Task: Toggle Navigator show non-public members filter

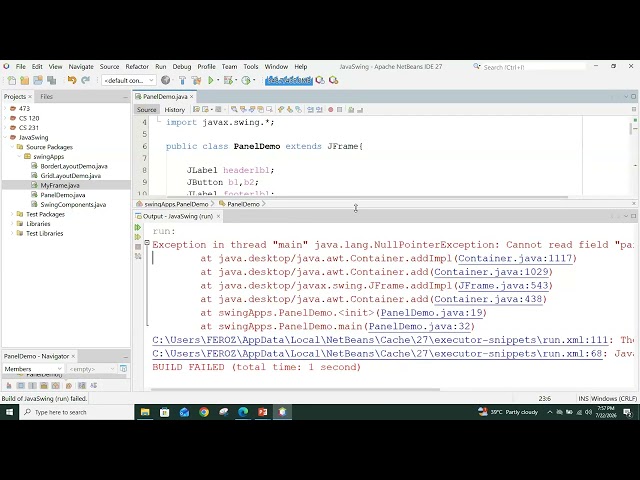Action: pyautogui.click(x=44, y=385)
